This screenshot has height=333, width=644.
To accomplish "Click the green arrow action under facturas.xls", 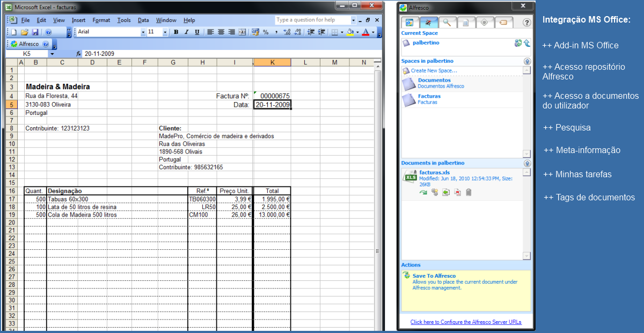I will [x=423, y=192].
